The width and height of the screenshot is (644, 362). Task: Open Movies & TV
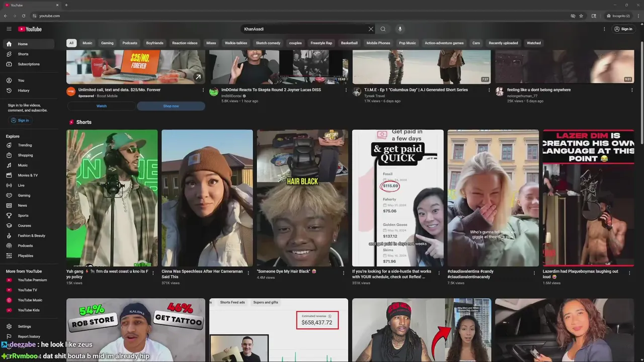[30, 175]
